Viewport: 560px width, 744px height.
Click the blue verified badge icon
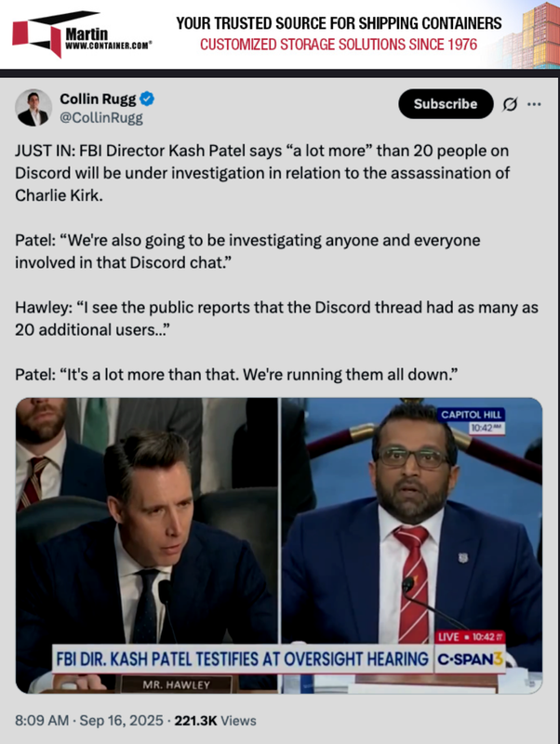coord(147,100)
